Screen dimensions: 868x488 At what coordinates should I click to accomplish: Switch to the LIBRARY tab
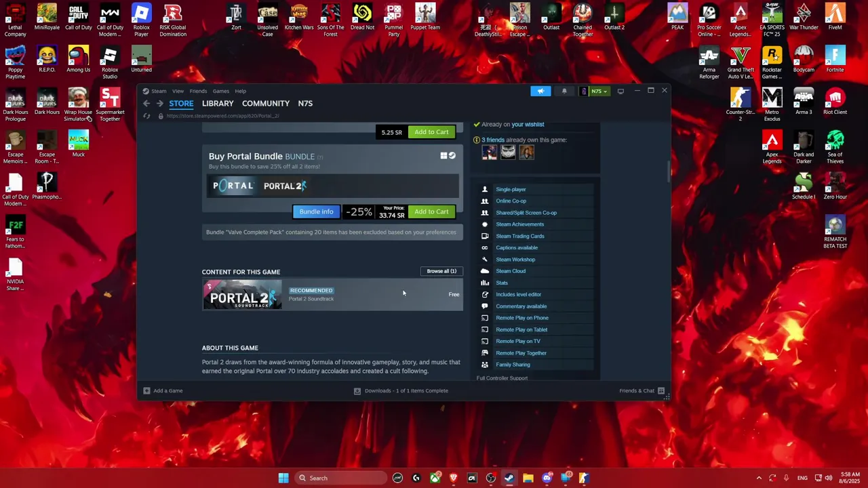tap(218, 104)
